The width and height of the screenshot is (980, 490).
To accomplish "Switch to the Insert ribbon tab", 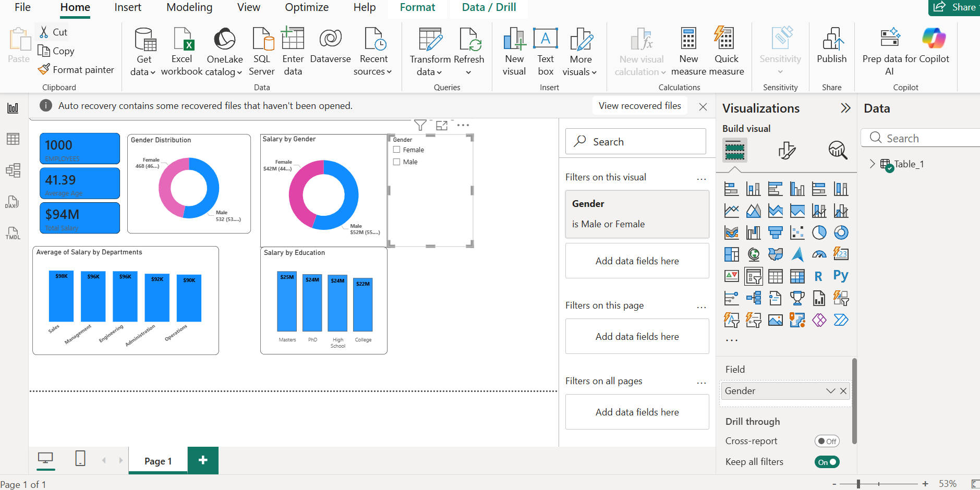I will (x=128, y=7).
